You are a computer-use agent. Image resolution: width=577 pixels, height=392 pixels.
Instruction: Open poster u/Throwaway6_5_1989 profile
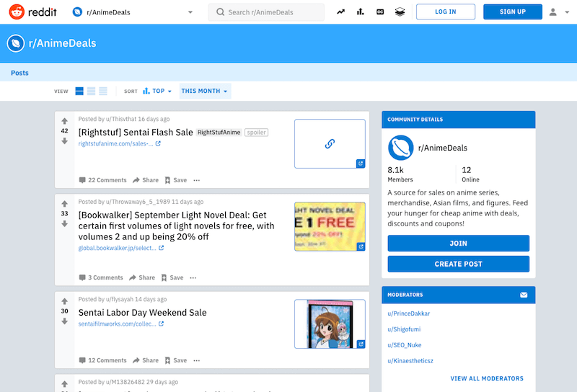point(138,202)
